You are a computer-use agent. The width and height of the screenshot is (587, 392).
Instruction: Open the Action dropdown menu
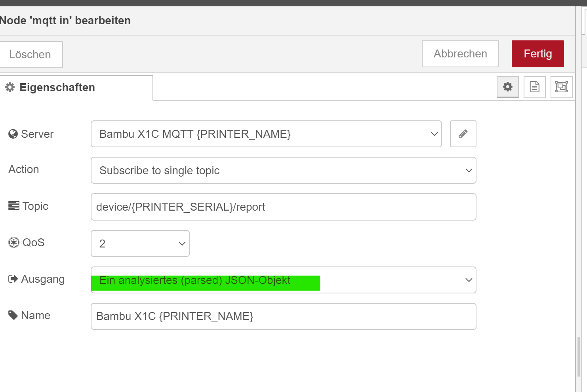pos(284,170)
